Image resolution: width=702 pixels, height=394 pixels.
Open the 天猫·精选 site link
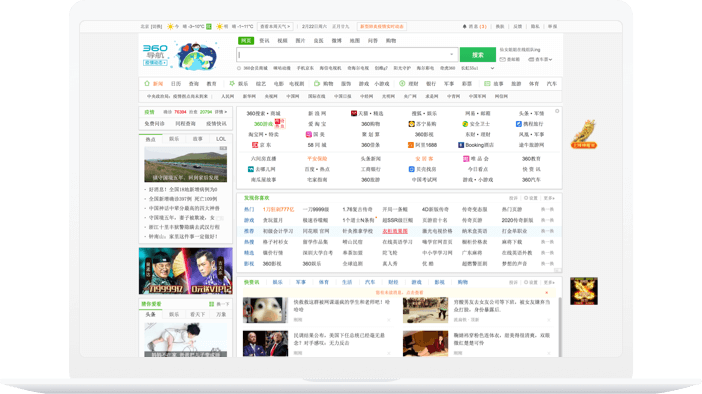367,113
